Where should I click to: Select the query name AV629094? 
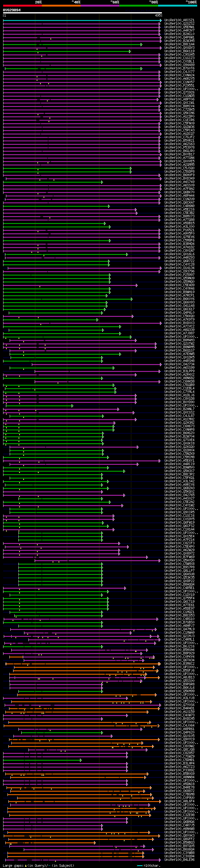click(12, 10)
